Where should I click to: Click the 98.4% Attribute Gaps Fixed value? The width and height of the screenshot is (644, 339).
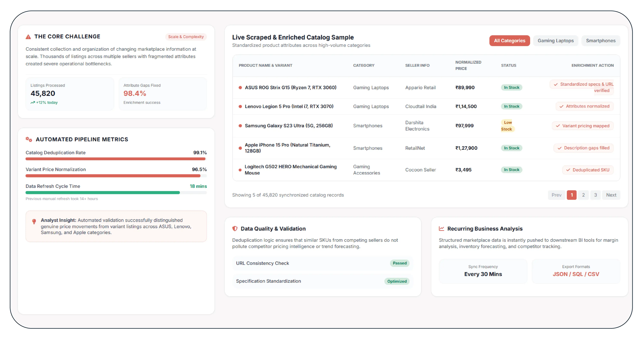point(135,93)
